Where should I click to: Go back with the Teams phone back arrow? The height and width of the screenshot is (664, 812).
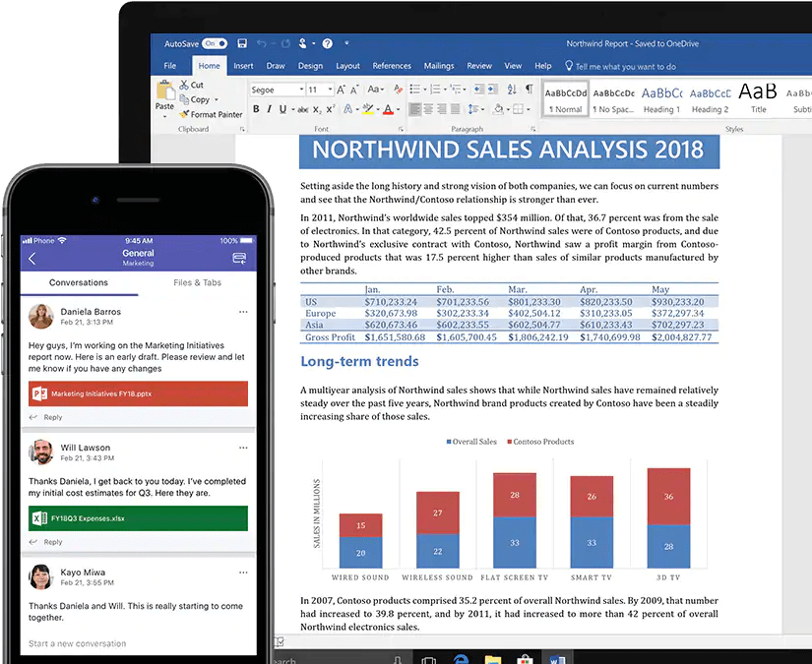pos(32,259)
